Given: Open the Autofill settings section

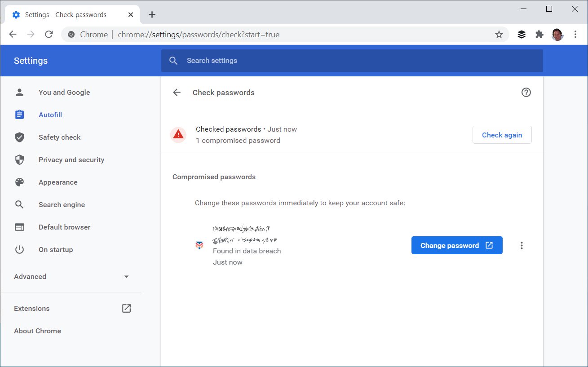Looking at the screenshot, I should [x=50, y=115].
